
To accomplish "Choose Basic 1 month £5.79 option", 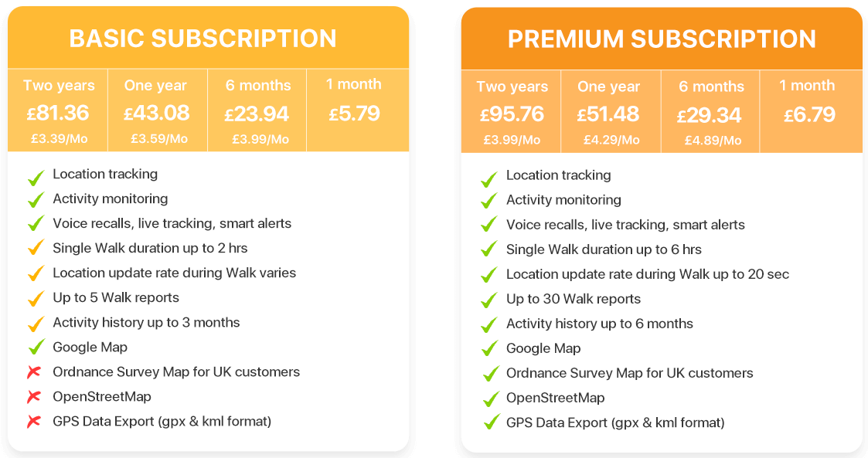I will click(x=358, y=110).
